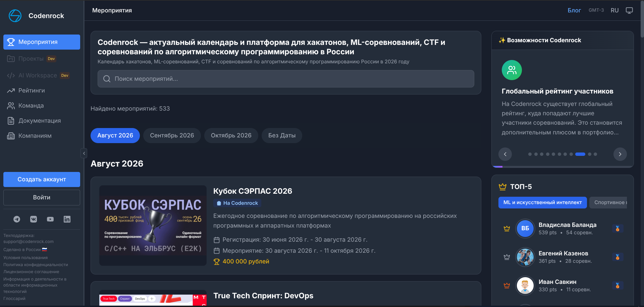This screenshot has height=307, width=644.
Task: Switch to the Без Даты tab
Action: pyautogui.click(x=282, y=135)
